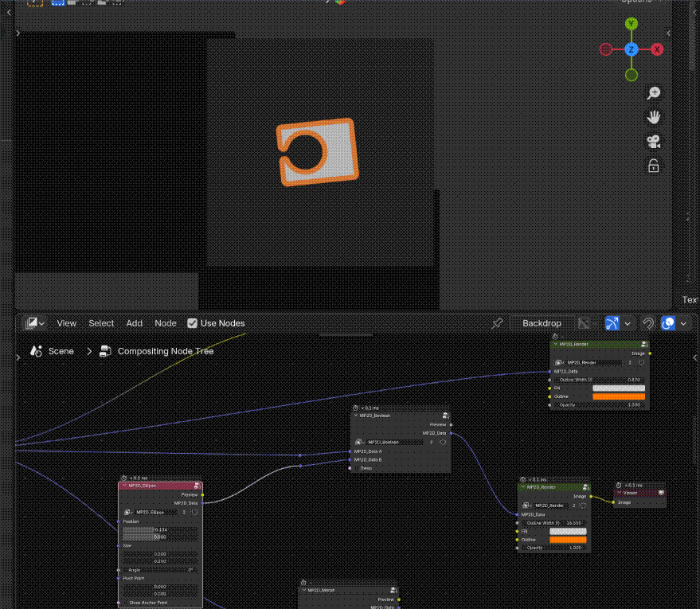Expand the viewport toolbar arrow at top left
The image size is (700, 609).
(18, 33)
